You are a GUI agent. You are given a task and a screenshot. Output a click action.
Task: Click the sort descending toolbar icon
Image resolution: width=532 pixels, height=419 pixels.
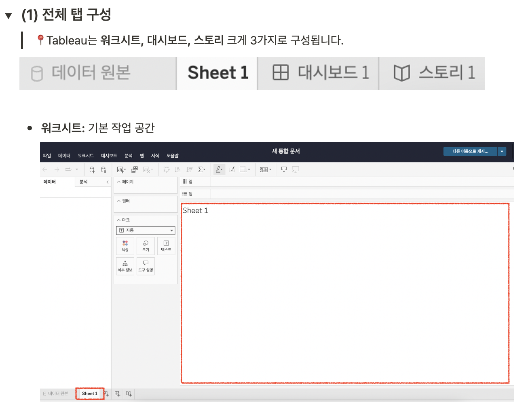pyautogui.click(x=190, y=169)
